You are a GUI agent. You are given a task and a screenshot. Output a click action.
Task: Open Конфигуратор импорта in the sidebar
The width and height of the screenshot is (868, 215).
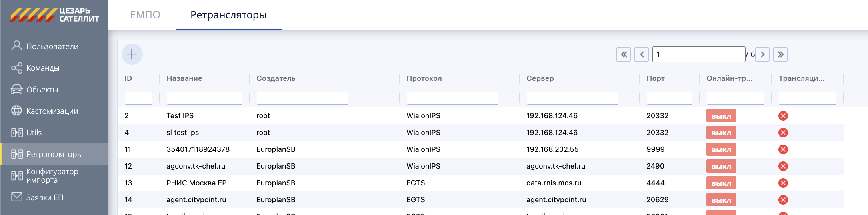(52, 175)
